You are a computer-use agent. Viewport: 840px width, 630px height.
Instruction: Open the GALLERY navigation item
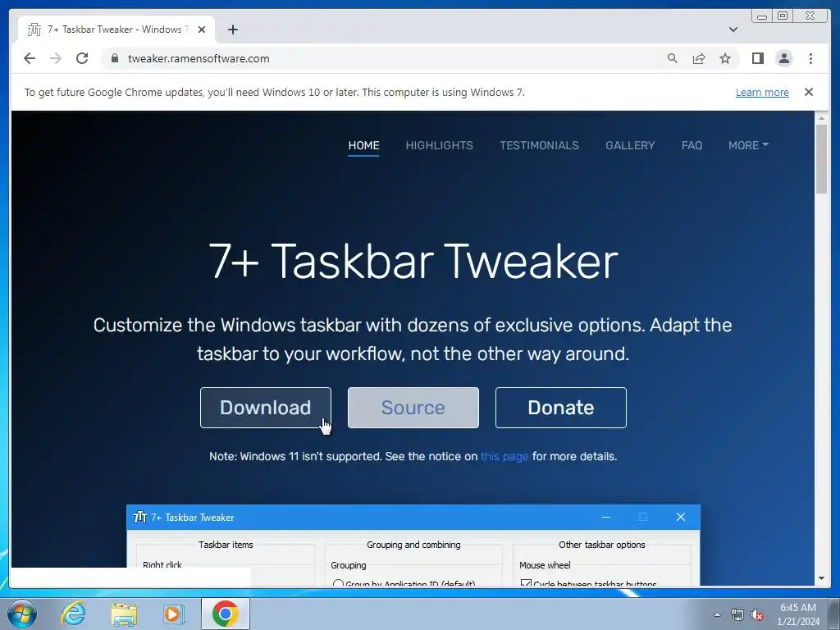pos(630,145)
